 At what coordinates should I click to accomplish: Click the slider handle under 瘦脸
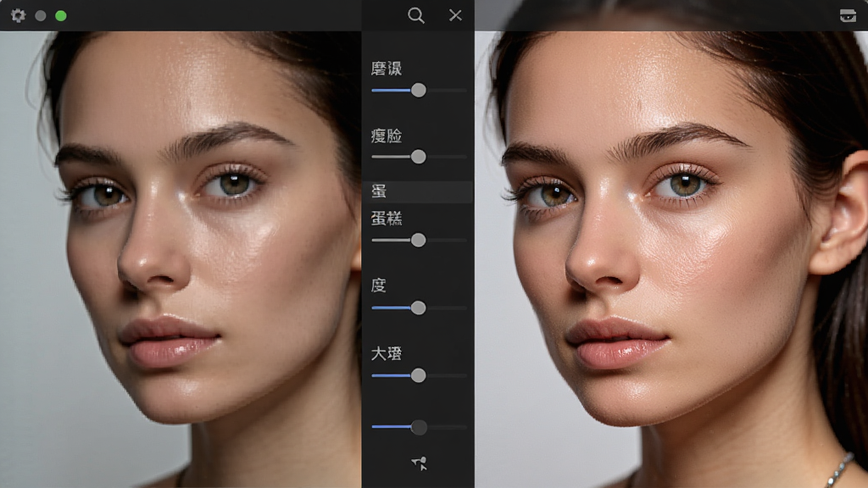pos(419,157)
